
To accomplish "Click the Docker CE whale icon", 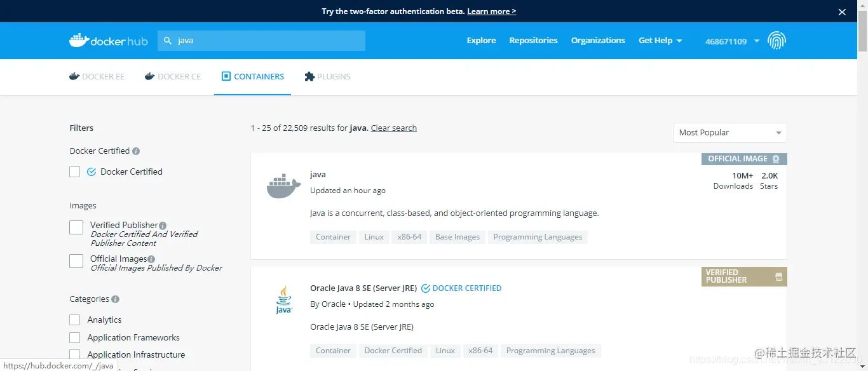I will (x=150, y=76).
